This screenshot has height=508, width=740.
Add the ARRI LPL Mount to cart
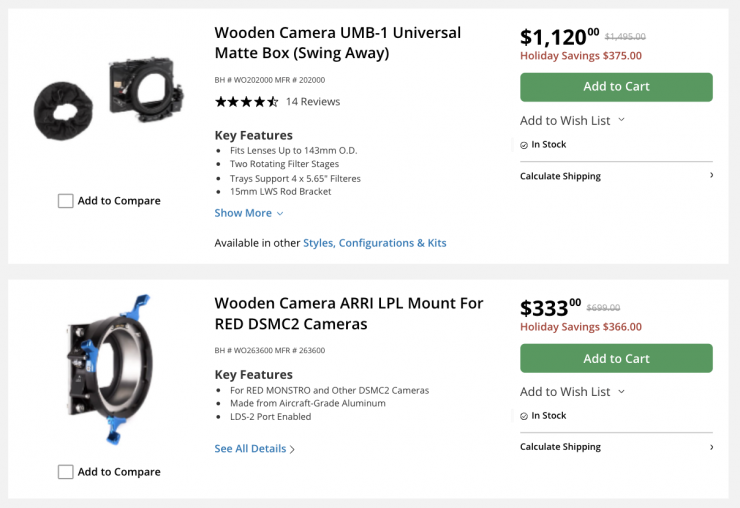click(616, 359)
